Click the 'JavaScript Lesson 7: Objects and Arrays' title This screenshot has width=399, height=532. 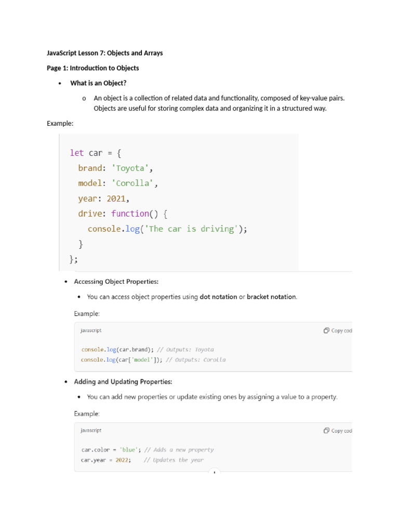point(105,53)
